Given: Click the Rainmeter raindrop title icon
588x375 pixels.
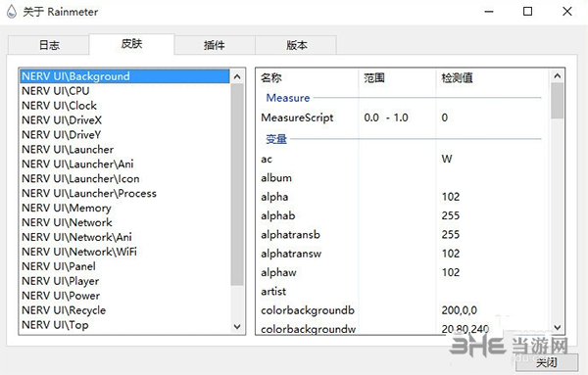Looking at the screenshot, I should [x=12, y=12].
